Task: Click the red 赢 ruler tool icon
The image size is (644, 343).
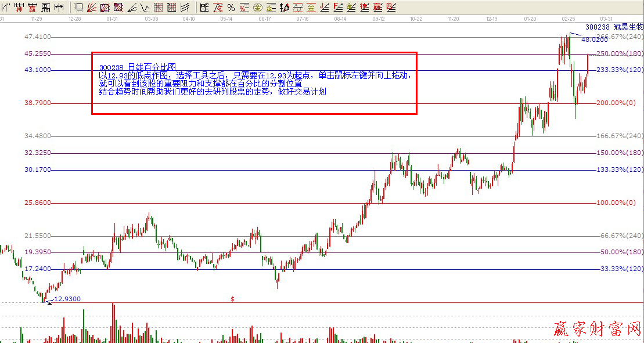Action: (x=32, y=8)
